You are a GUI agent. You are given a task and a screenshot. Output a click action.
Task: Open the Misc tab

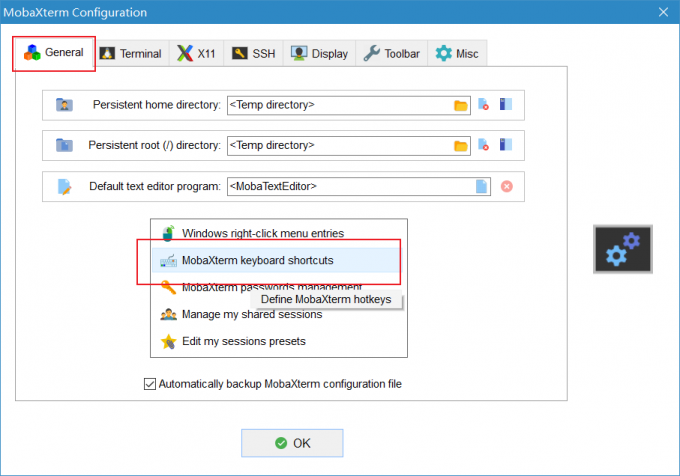point(457,54)
